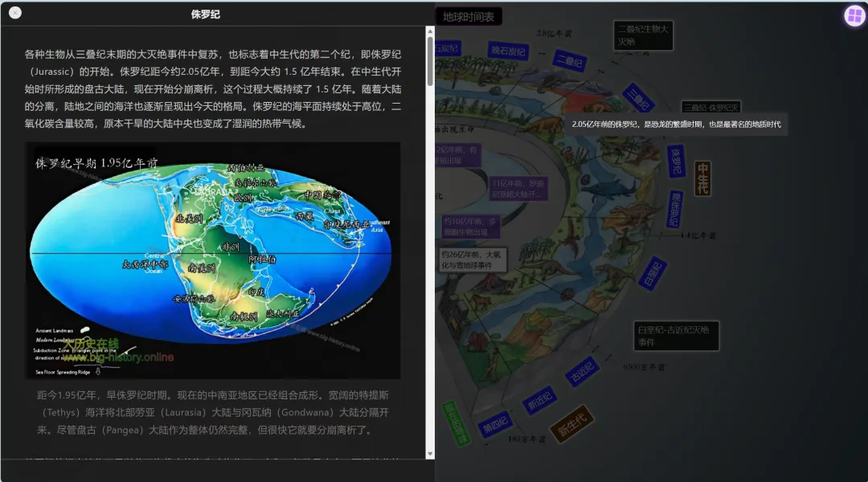Click the 2.05亿年前的侏罗纪 tooltip text

[x=676, y=124]
